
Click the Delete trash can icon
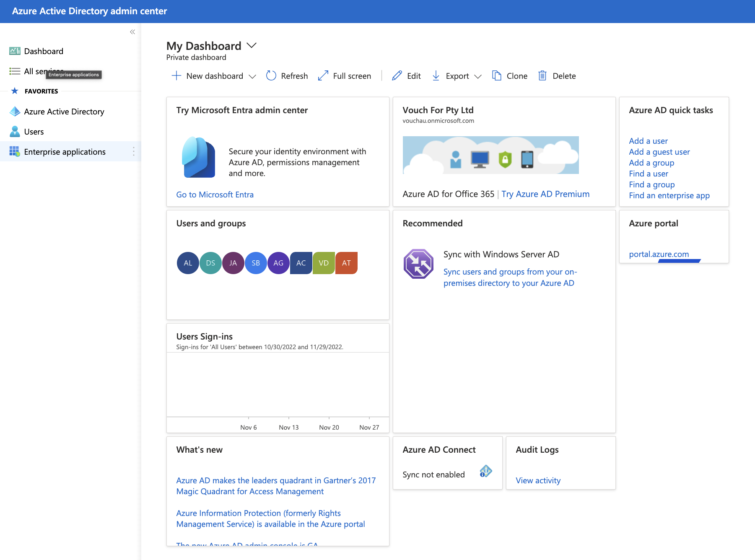tap(542, 75)
